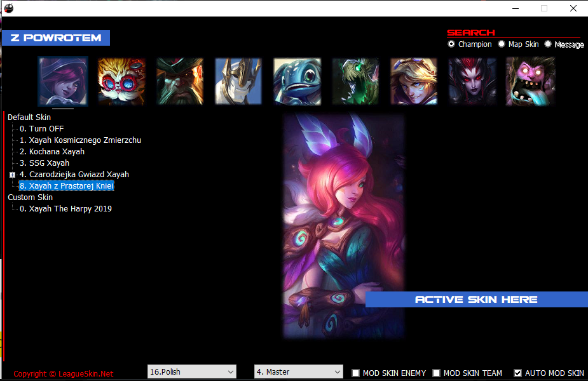Choose the Message search radio option
Image resolution: width=588 pixels, height=381 pixels.
[x=564, y=44]
